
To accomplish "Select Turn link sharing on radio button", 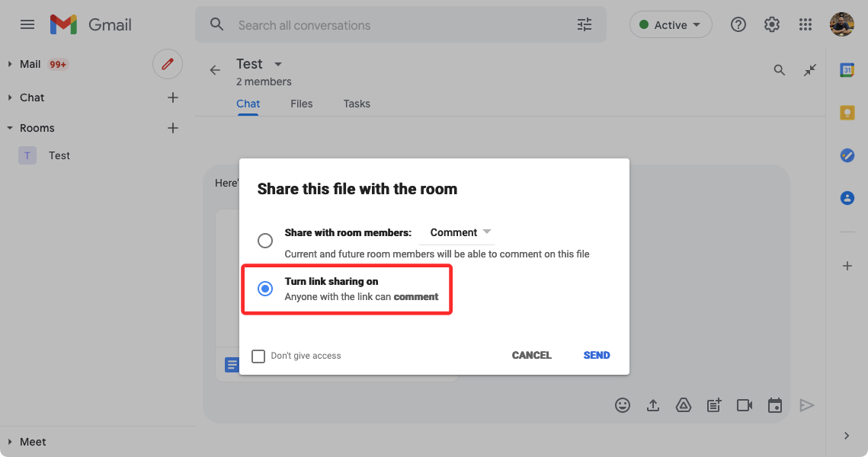I will pyautogui.click(x=265, y=289).
